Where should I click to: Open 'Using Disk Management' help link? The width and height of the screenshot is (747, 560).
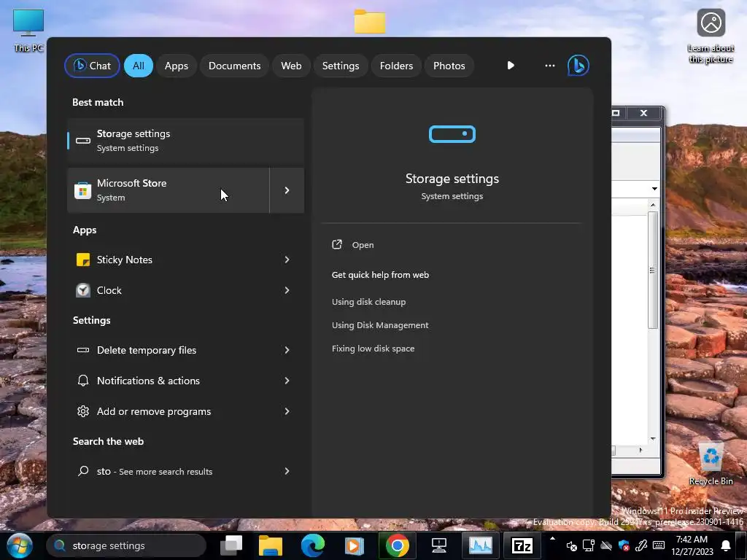pos(380,324)
